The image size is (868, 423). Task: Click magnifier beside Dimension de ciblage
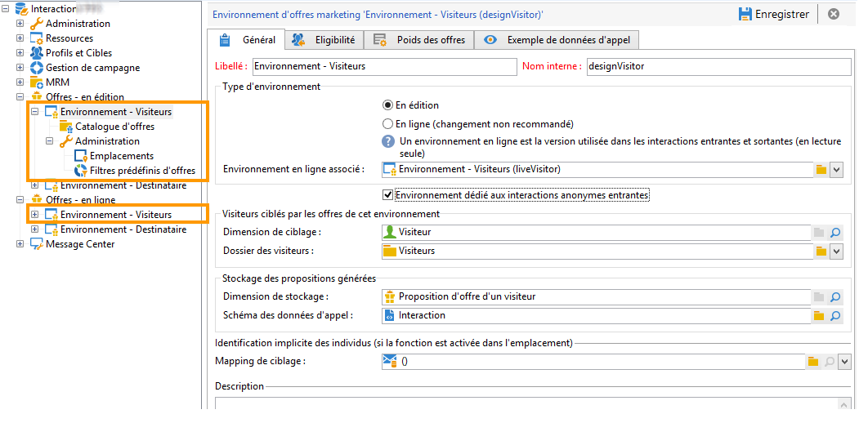click(x=835, y=233)
